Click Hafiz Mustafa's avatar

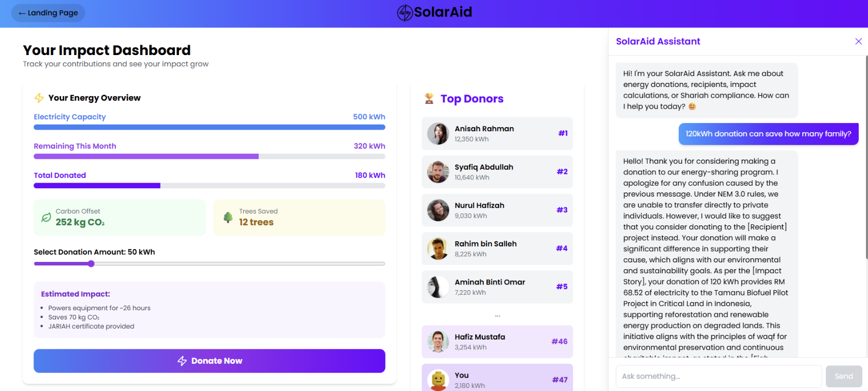[438, 342]
